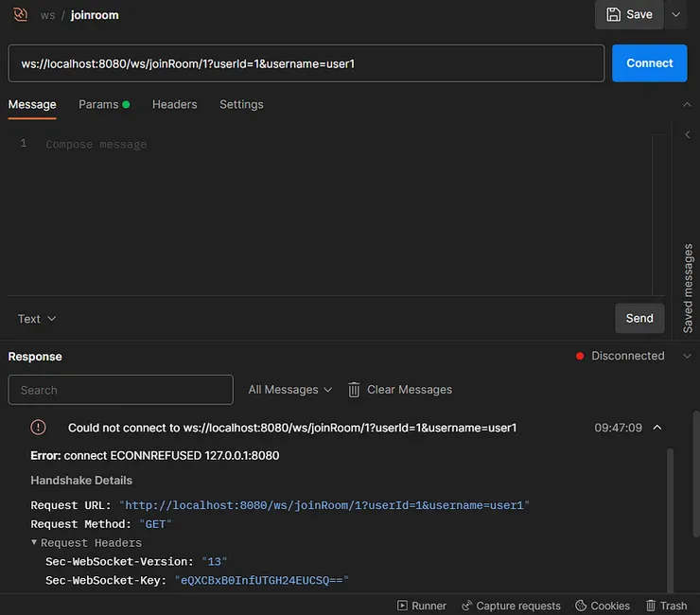Open Trash in the status bar
The width and height of the screenshot is (700, 615).
coord(666,606)
